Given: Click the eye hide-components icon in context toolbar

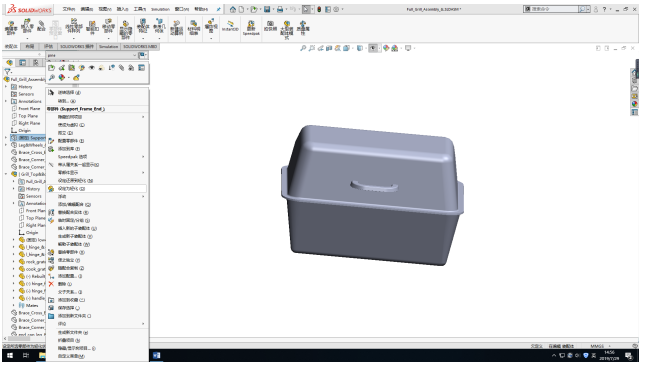Looking at the screenshot, I should click(x=91, y=68).
